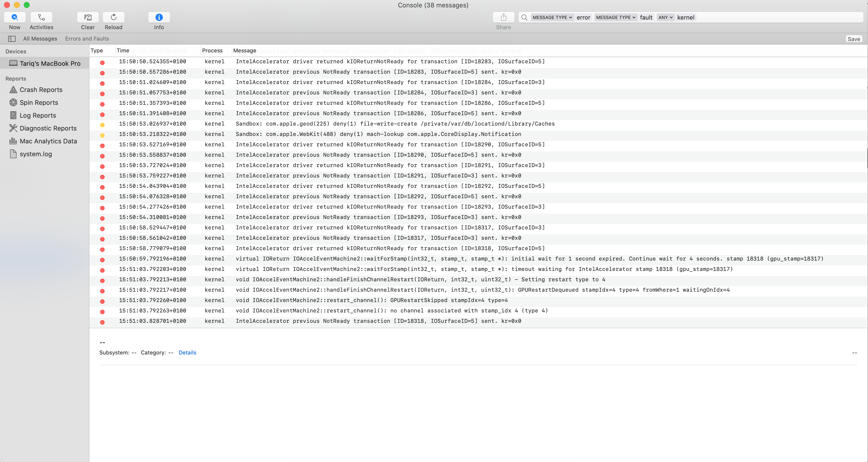
Task: Select row with time 15:50:53.527169+0100
Action: 478,145
